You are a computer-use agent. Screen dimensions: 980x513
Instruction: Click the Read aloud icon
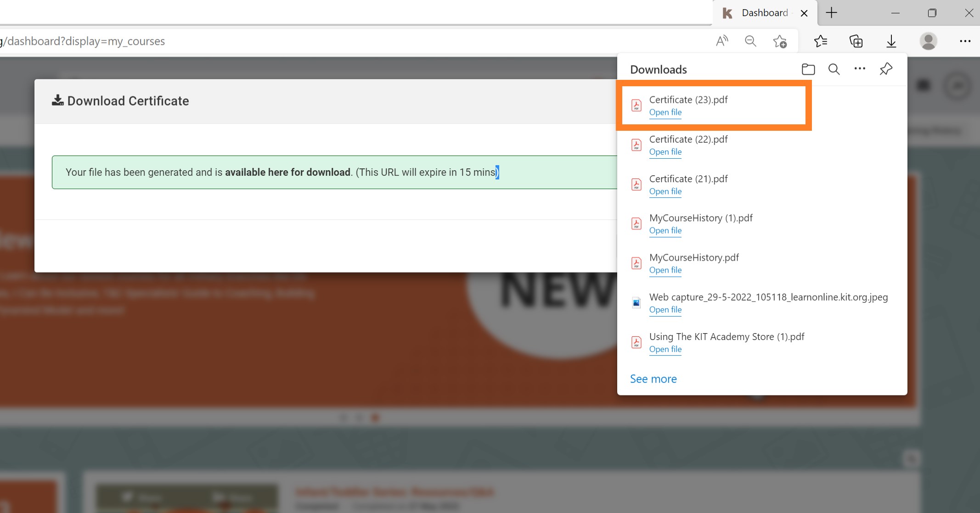click(x=722, y=41)
